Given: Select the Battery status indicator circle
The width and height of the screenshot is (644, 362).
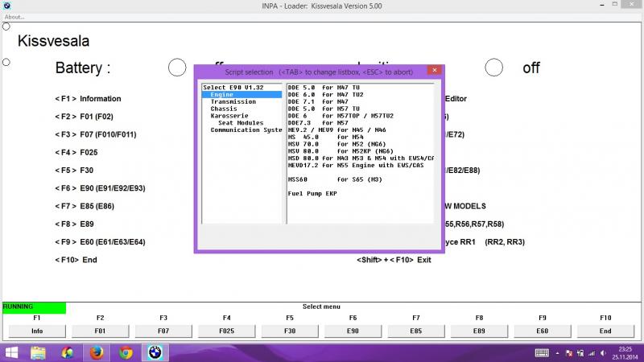Looking at the screenshot, I should [177, 68].
